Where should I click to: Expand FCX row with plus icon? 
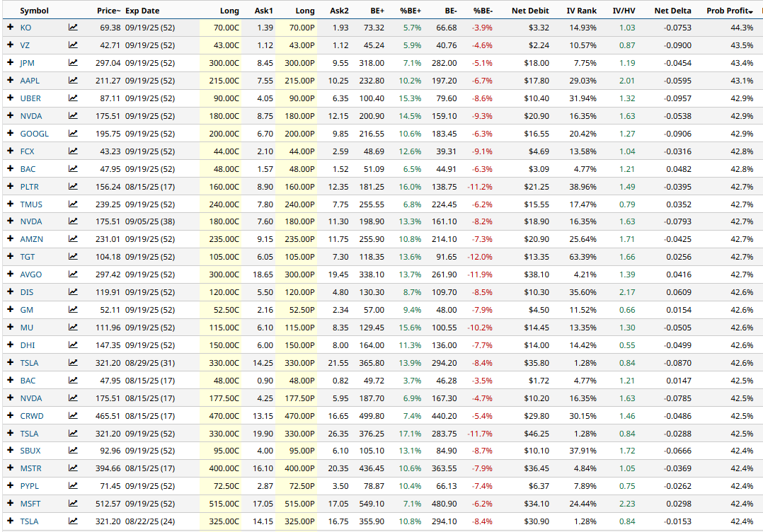tap(10, 151)
